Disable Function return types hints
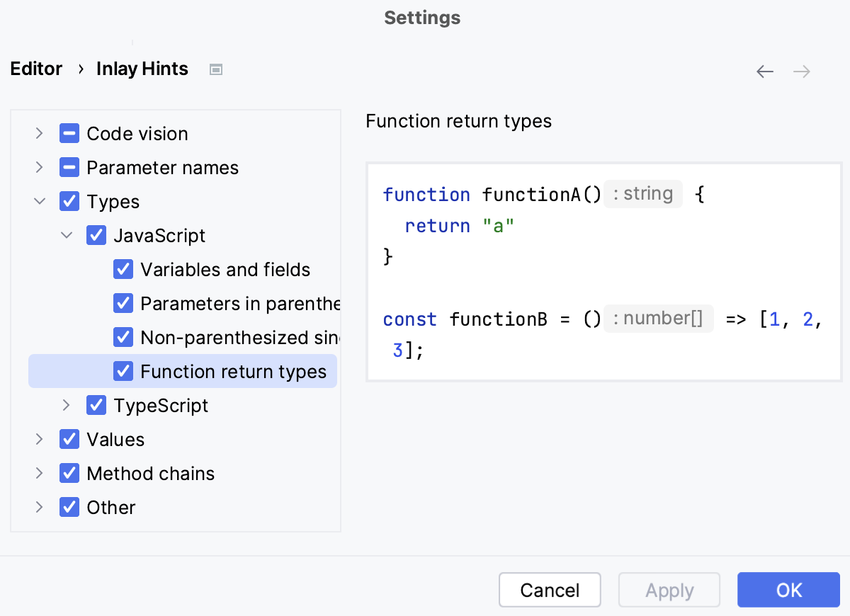The height and width of the screenshot is (616, 850). click(124, 371)
